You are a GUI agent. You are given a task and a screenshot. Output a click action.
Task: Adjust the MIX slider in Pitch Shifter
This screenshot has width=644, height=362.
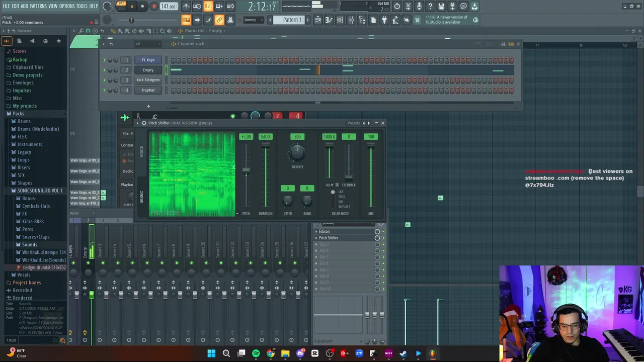[x=371, y=146]
